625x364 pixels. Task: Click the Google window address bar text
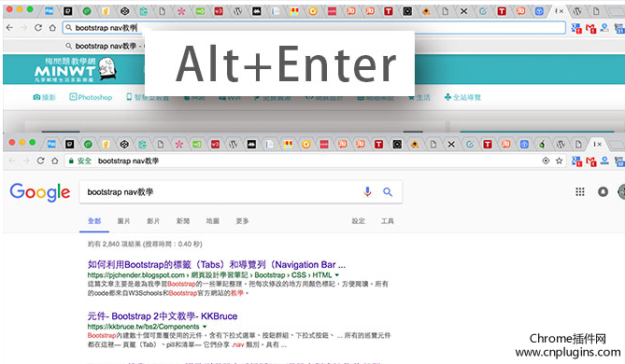tap(128, 161)
